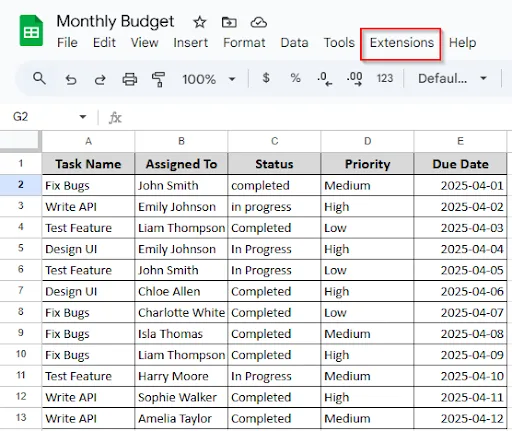Click the Due Date header cell
This screenshot has height=431, width=512.
(x=460, y=164)
